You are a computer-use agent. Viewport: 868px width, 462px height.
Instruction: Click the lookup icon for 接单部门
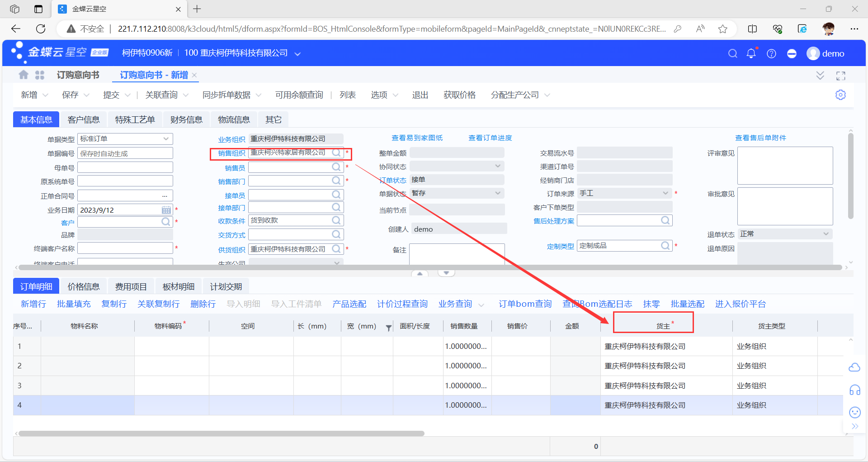click(x=336, y=207)
